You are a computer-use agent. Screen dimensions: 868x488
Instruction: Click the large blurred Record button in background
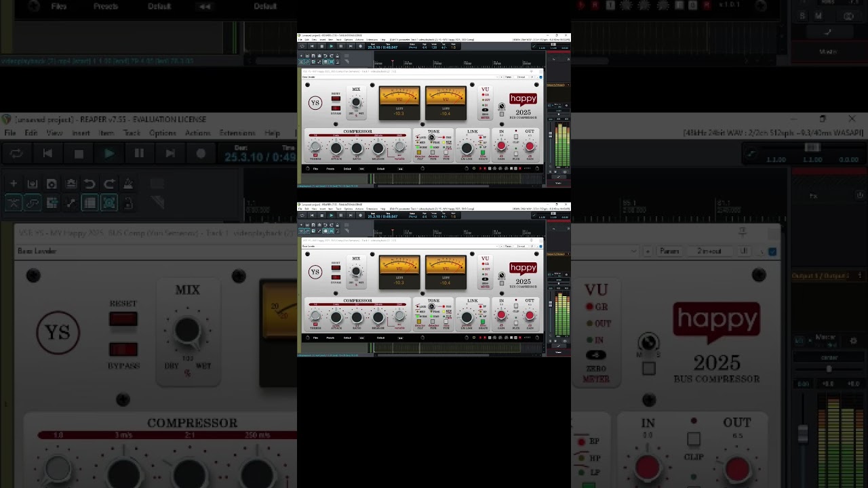(x=201, y=154)
